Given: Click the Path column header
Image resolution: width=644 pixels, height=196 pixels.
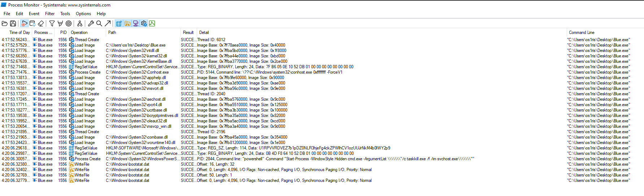Looking at the screenshot, I should pos(112,32).
